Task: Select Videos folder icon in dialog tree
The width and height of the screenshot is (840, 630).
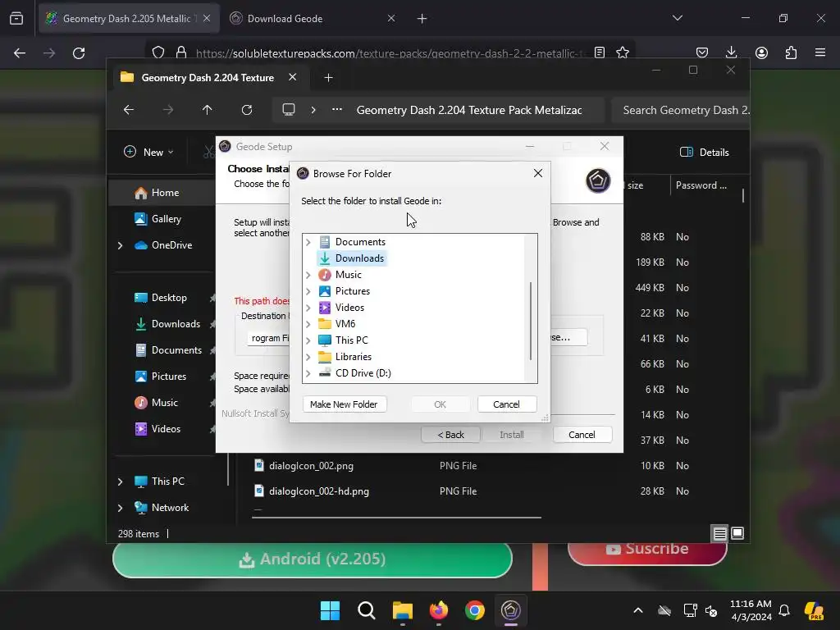Action: point(325,308)
